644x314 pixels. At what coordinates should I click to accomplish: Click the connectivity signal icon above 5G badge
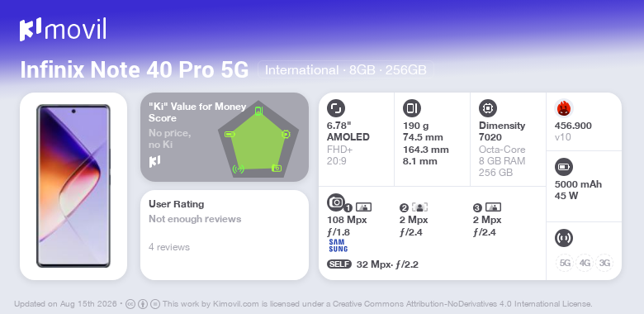[563, 238]
